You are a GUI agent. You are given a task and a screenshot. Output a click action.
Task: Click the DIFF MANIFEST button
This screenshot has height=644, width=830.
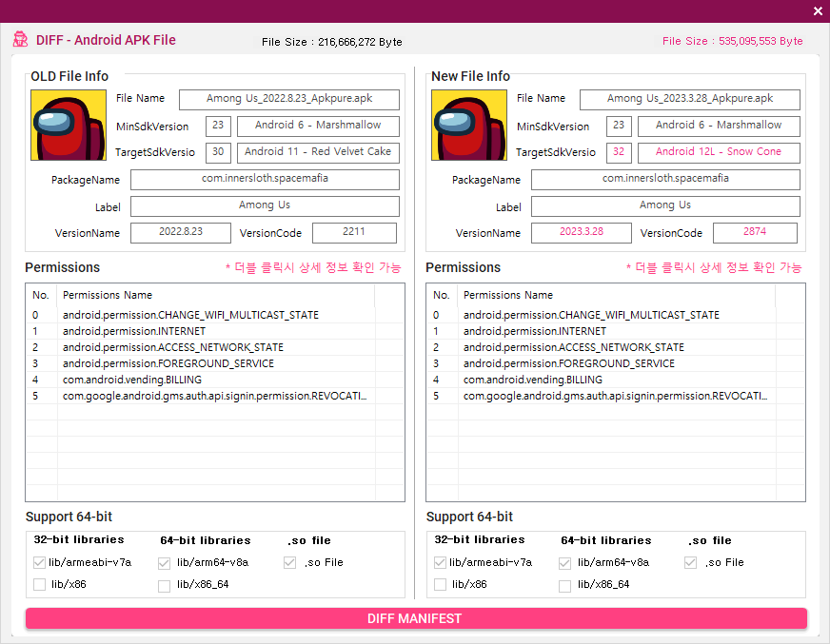416,618
